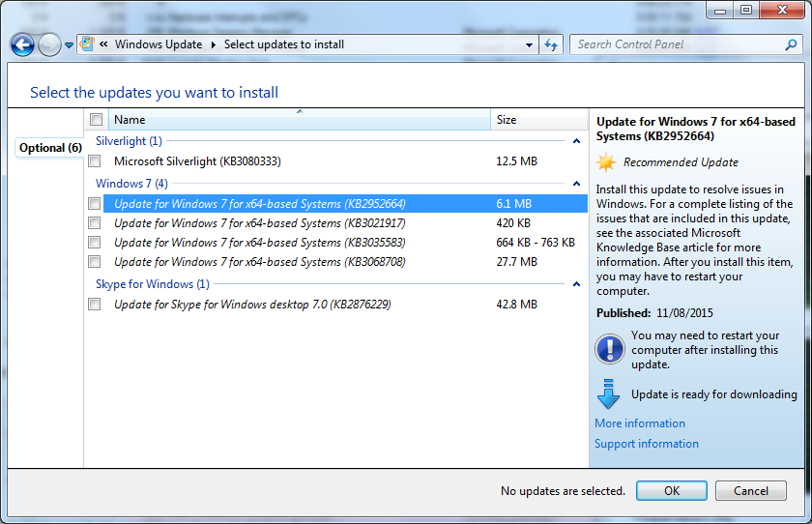
Task: Open recent pages dropdown next to Forward arrow
Action: (x=69, y=45)
